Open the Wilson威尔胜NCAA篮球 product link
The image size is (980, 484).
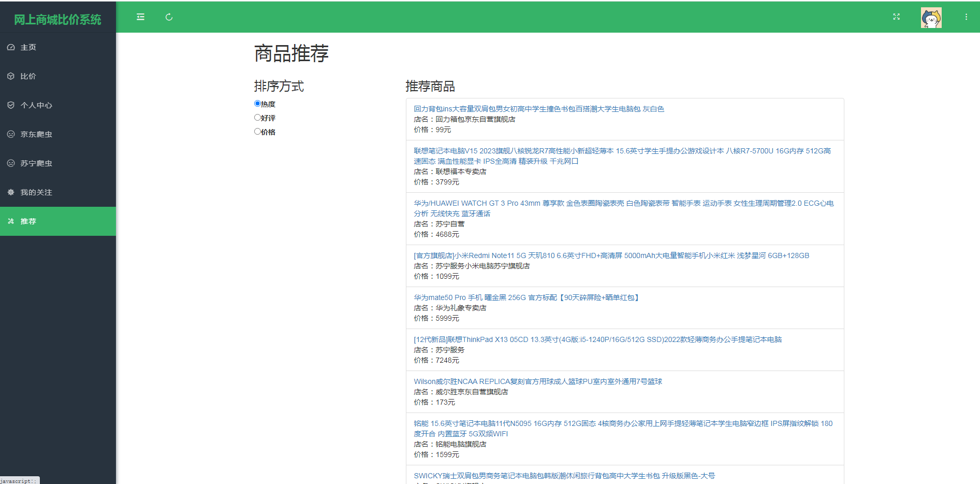(538, 381)
